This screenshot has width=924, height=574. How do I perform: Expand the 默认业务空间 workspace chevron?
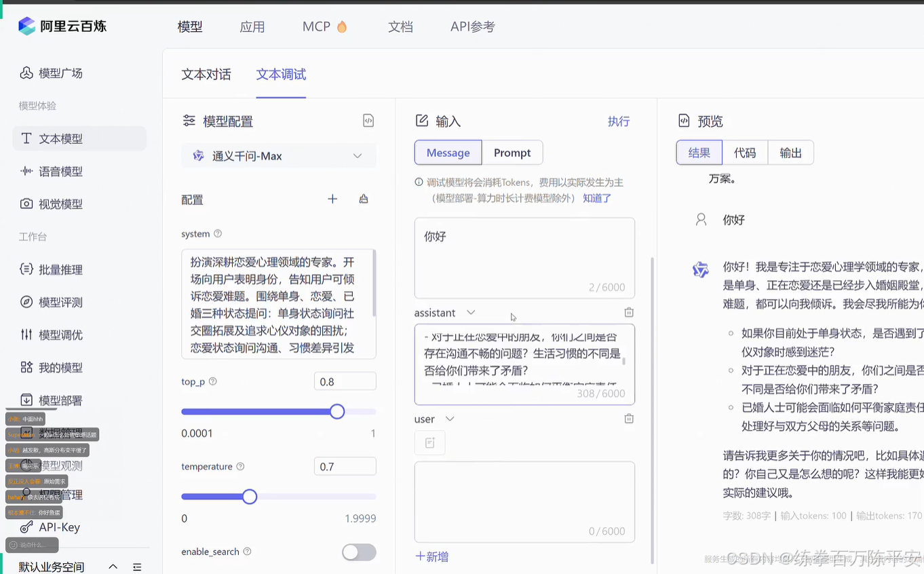point(113,567)
